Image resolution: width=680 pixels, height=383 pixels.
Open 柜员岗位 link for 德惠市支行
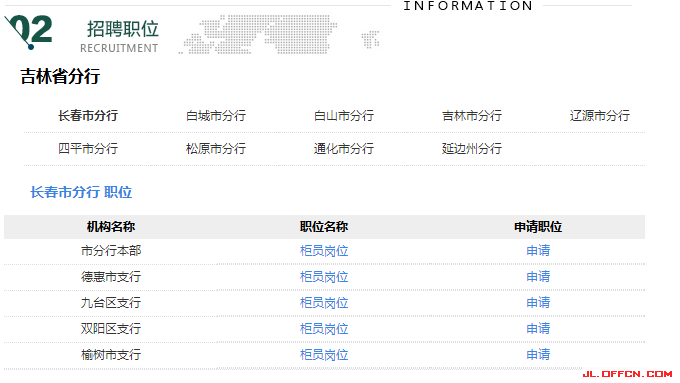pyautogui.click(x=324, y=277)
